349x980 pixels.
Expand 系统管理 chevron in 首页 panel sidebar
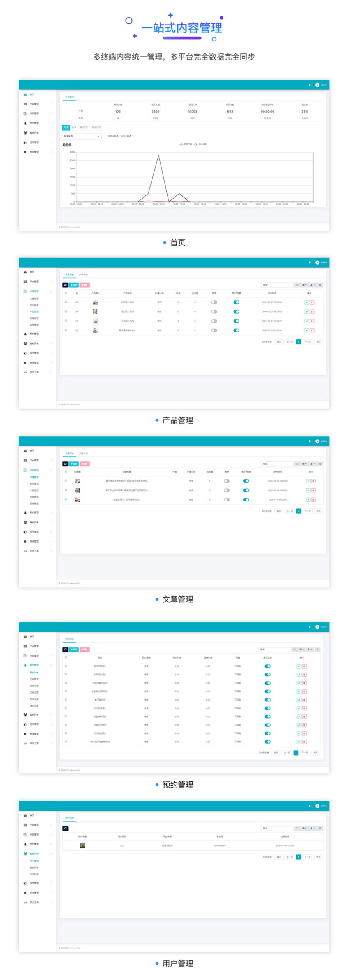click(51, 152)
